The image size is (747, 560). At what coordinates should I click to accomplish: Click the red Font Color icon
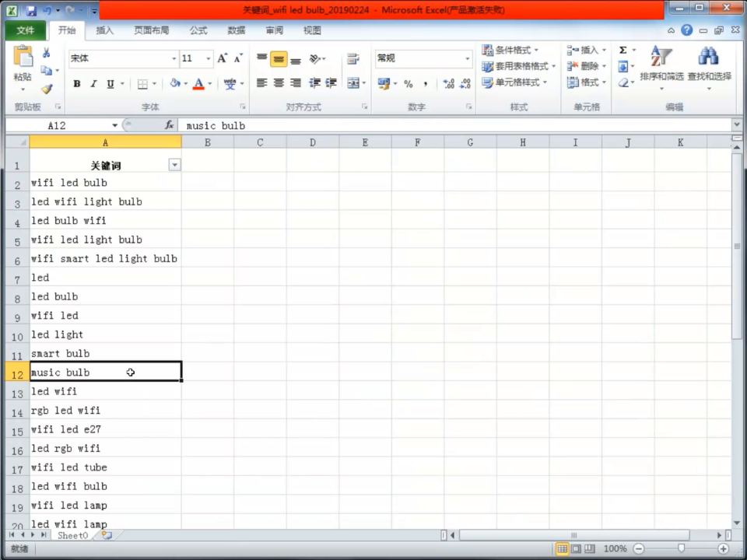[x=198, y=84]
